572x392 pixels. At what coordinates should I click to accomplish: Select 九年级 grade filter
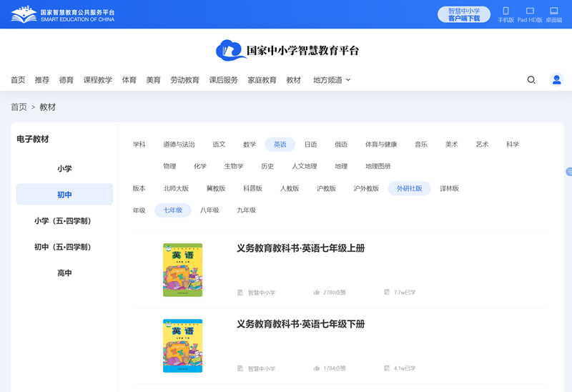246,210
